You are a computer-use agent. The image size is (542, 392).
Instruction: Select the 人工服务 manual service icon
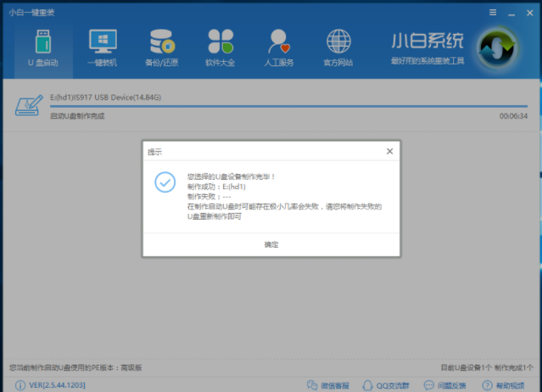[279, 48]
